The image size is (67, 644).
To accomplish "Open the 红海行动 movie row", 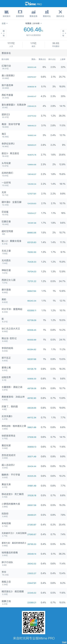I will coord(33,67).
